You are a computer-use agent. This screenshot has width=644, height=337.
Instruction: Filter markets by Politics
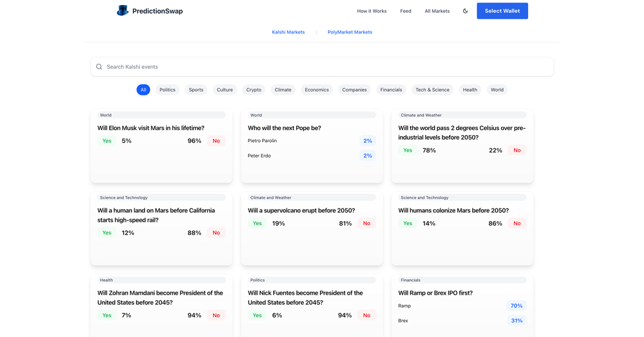click(x=167, y=90)
